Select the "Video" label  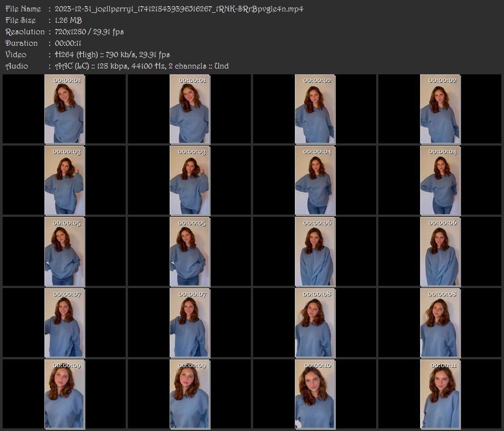coord(16,55)
